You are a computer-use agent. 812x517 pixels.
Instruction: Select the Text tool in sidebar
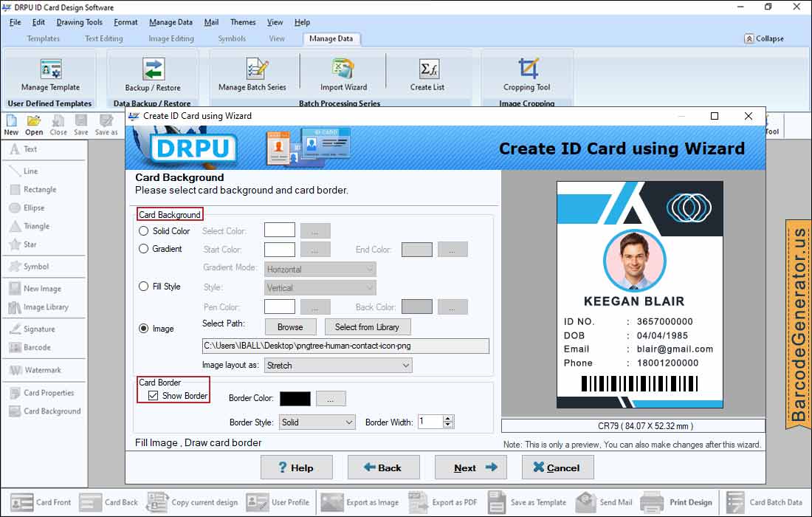coord(24,149)
